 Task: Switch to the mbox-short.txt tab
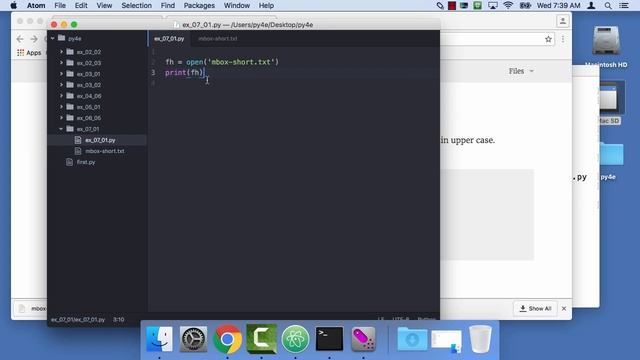click(218, 38)
